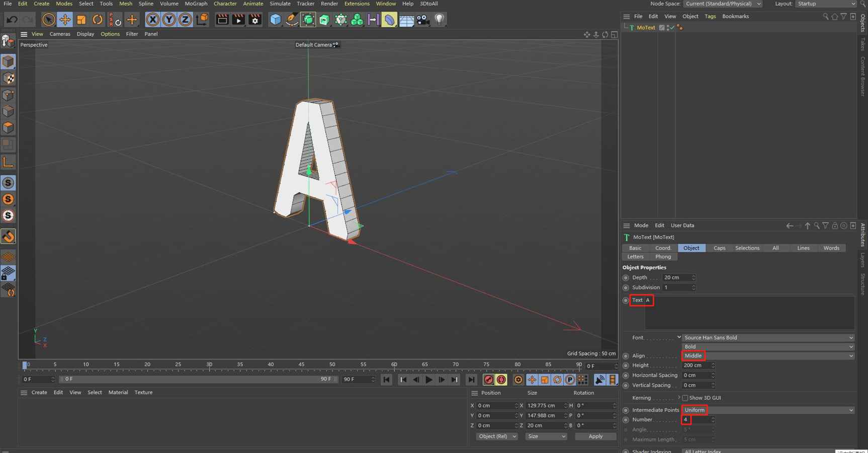This screenshot has width=868, height=453.
Task: Add a camera object
Action: coord(422,20)
